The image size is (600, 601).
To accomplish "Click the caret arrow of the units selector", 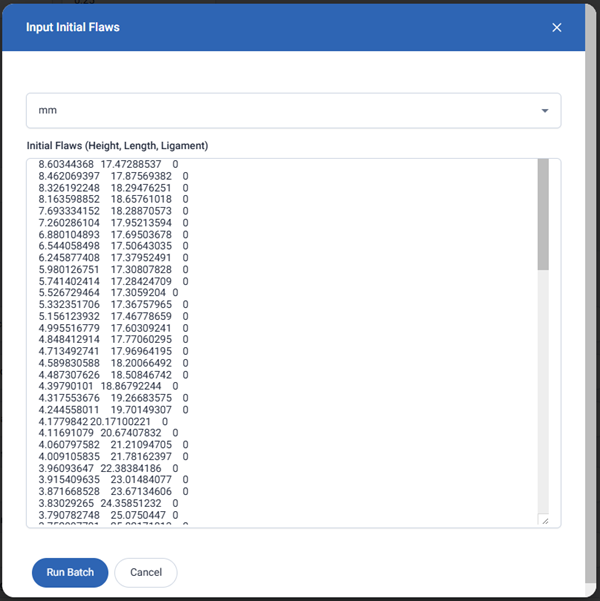I will click(545, 111).
